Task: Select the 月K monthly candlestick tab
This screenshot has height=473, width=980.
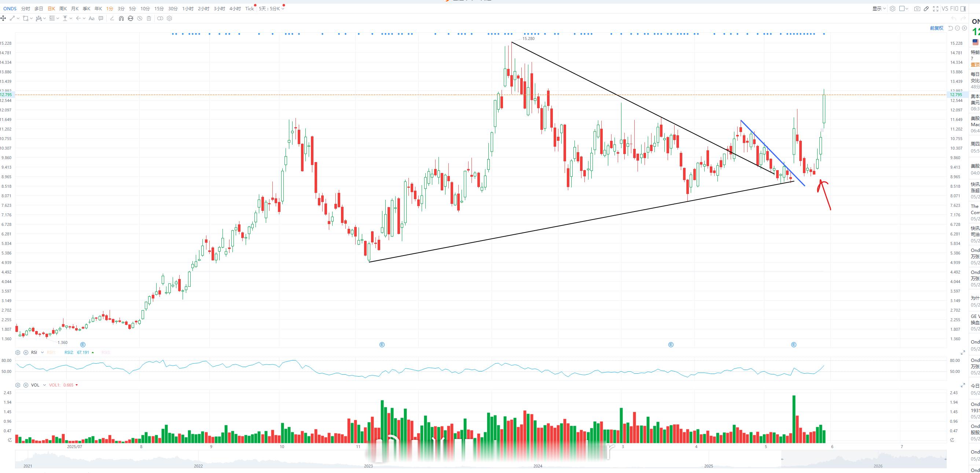Action: (75, 8)
